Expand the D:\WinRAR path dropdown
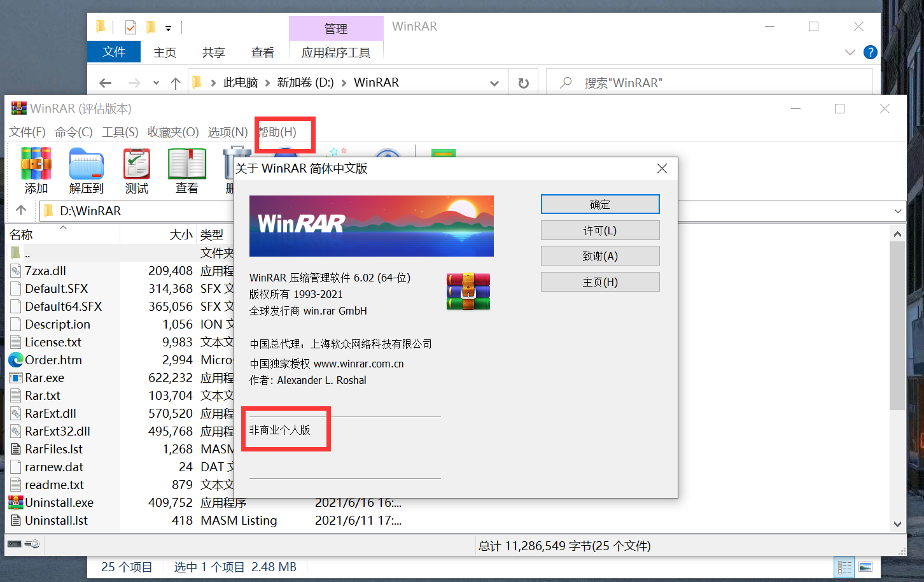The height and width of the screenshot is (582, 924). click(x=897, y=210)
